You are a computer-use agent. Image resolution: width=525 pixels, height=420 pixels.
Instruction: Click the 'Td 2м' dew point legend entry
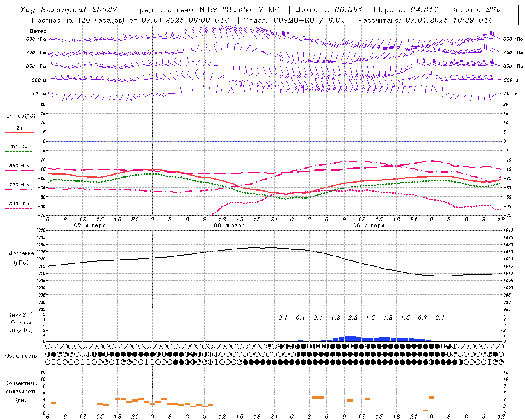[x=19, y=147]
